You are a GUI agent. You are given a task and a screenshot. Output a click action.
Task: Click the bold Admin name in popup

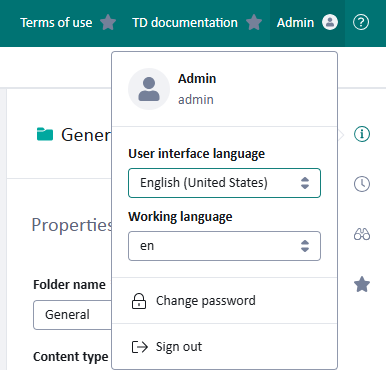coord(197,79)
